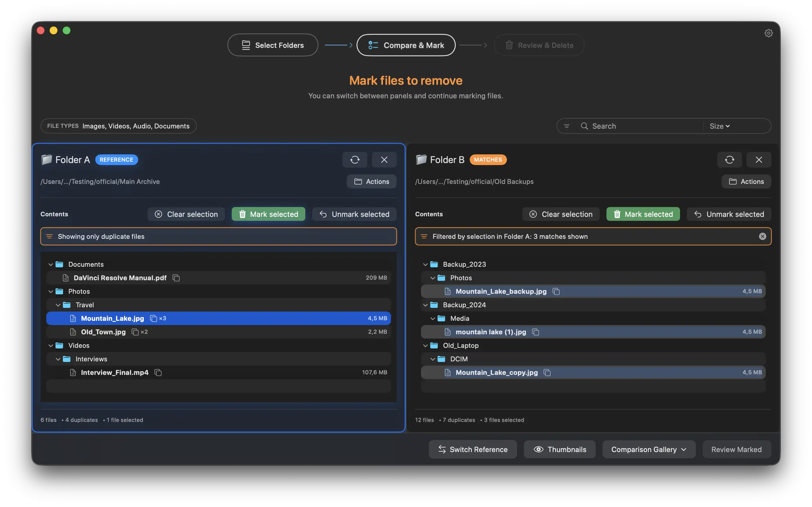
Task: Unmark selected files in Folder B
Action: tap(729, 214)
